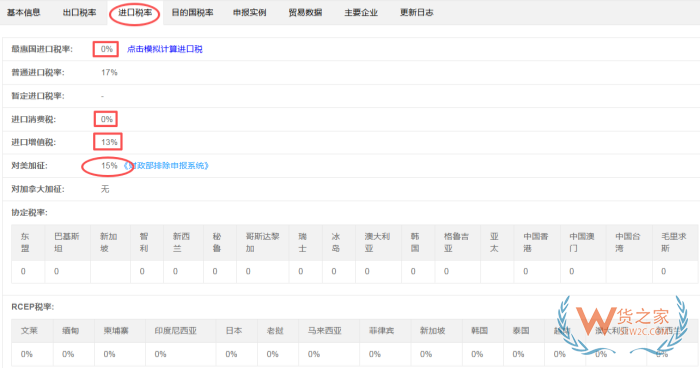The height and width of the screenshot is (368, 700).
Task: Select the 0 rate under 东盟
Action: click(23, 271)
